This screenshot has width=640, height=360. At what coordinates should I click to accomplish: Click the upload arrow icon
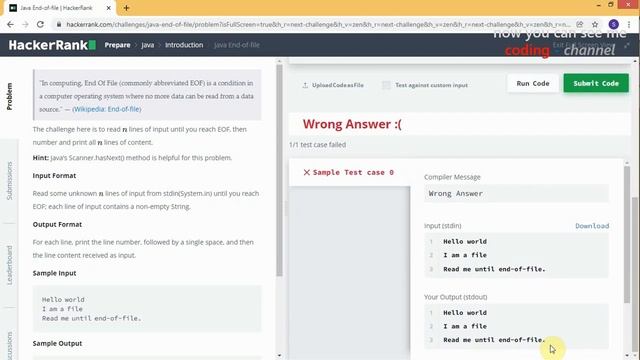click(305, 85)
